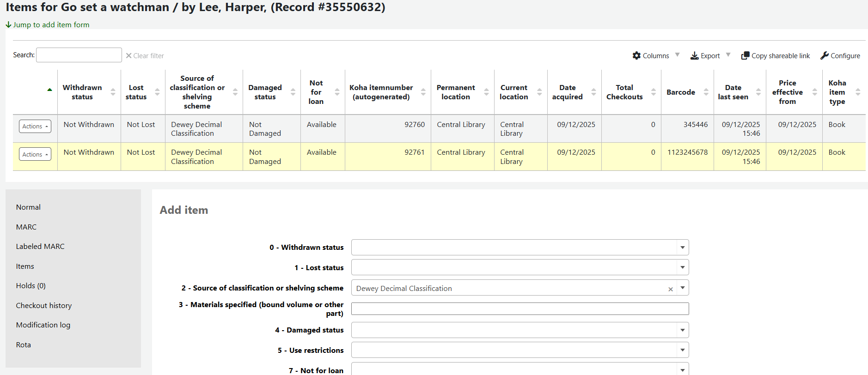Screen dimensions: 868x375
Task: Focus the table Search field
Action: tap(79, 55)
